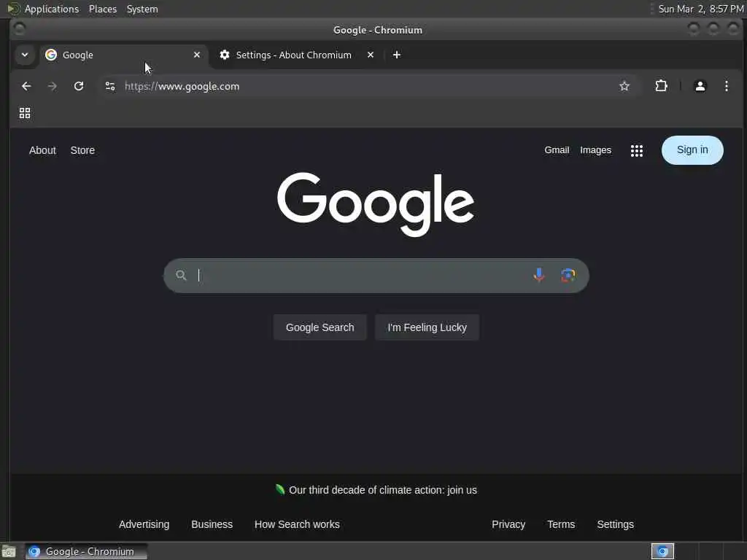The image size is (747, 560).
Task: Open the Business footer link
Action: (x=212, y=524)
